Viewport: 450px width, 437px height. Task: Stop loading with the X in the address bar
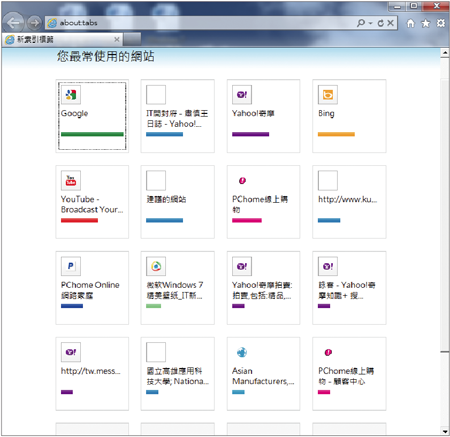(x=390, y=23)
